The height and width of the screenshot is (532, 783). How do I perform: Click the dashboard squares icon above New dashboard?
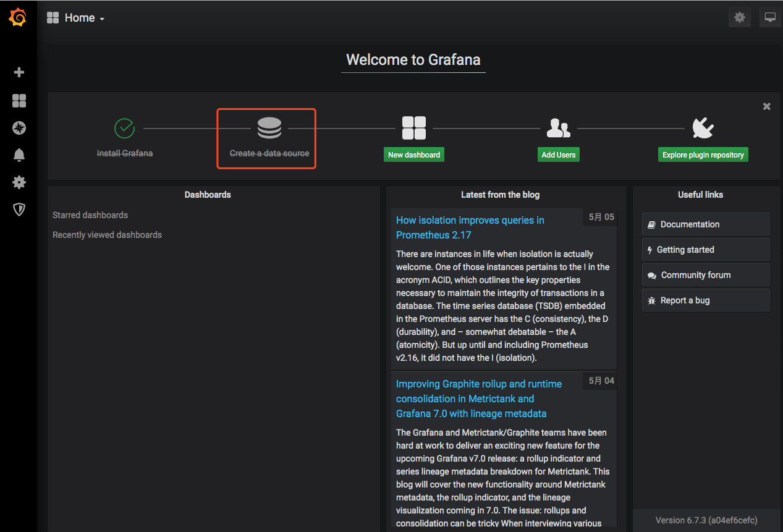coord(414,128)
